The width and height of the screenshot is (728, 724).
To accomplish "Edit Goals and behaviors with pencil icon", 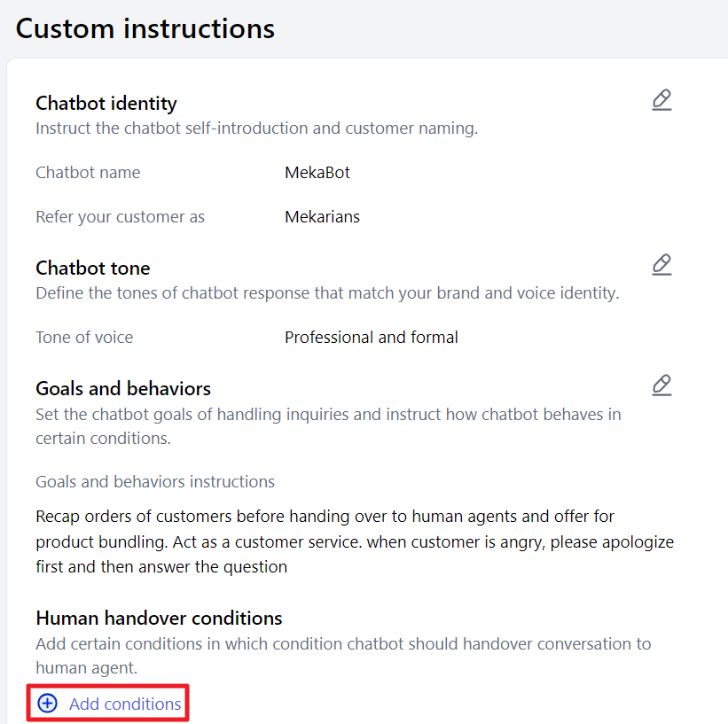I will click(661, 385).
